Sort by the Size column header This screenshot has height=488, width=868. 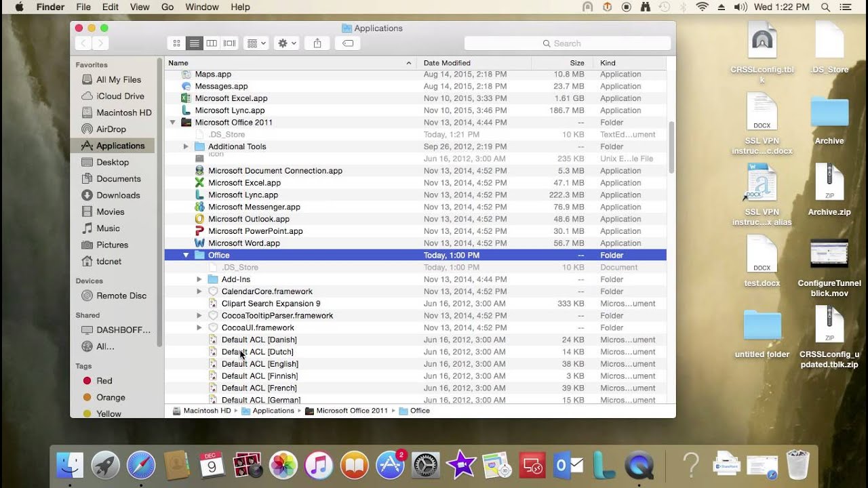(561, 63)
